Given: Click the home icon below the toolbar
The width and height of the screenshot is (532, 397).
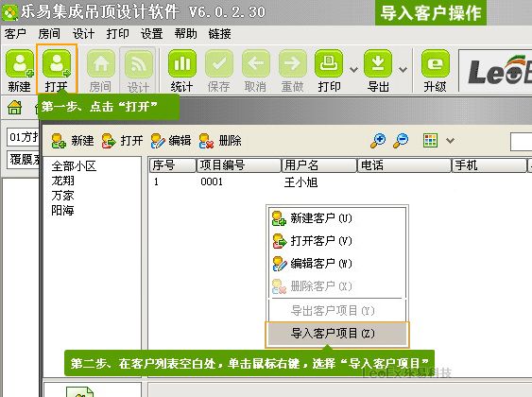Looking at the screenshot, I should tap(14, 107).
